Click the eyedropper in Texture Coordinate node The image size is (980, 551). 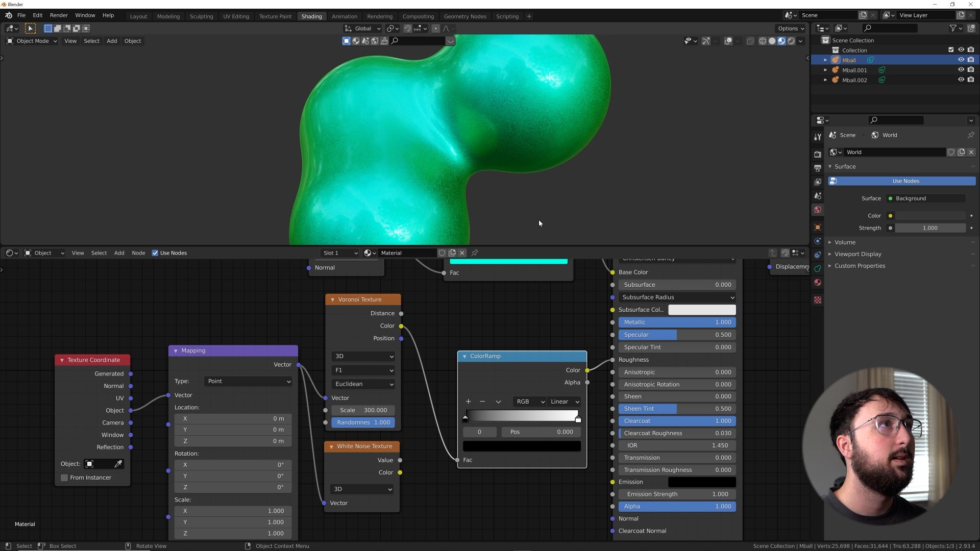(118, 464)
